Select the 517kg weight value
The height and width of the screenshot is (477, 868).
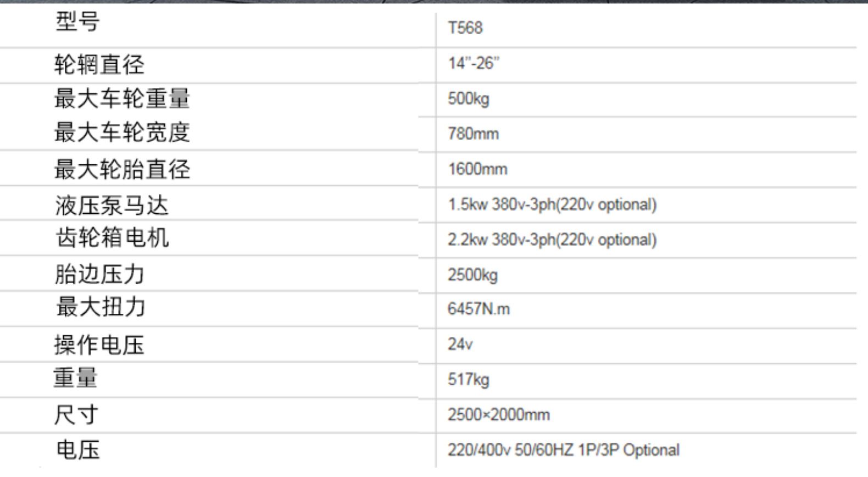pos(468,379)
